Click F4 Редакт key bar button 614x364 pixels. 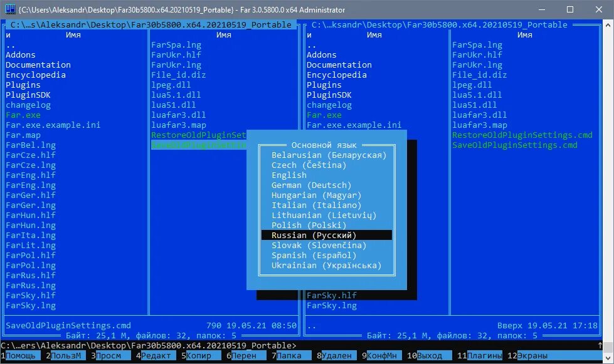pyautogui.click(x=156, y=356)
